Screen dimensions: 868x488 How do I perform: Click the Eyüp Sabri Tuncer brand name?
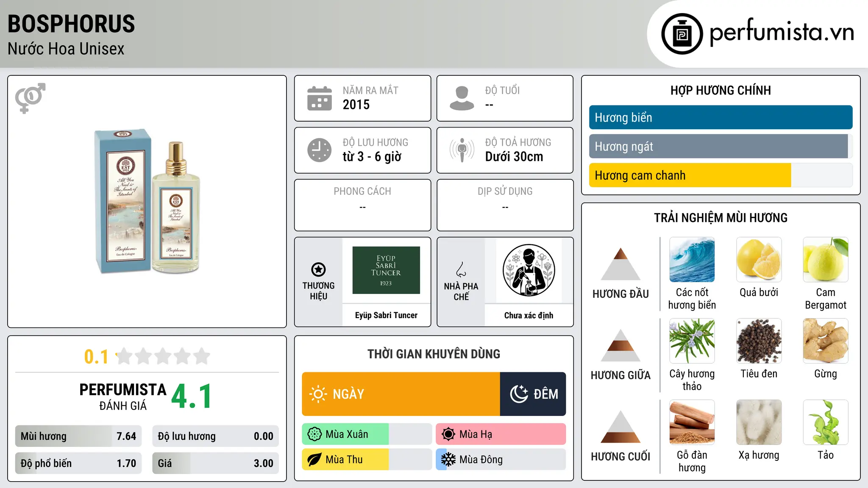[x=386, y=315]
